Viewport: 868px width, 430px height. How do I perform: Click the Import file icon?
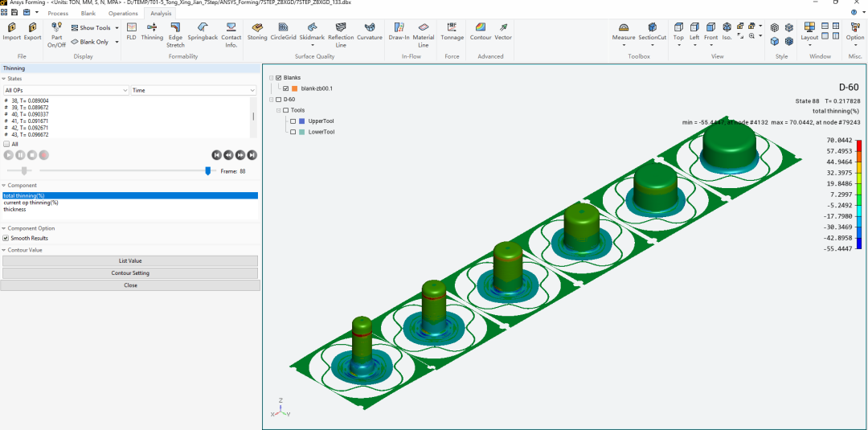pos(12,29)
